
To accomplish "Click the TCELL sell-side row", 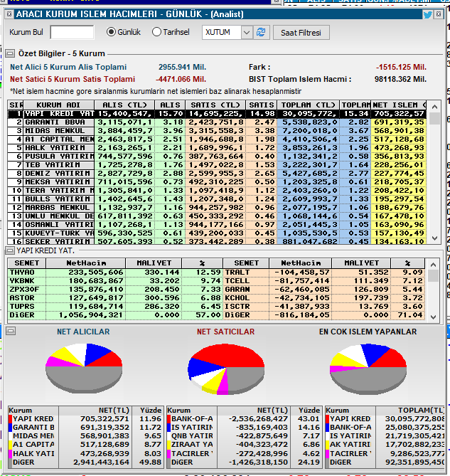I will (324, 281).
